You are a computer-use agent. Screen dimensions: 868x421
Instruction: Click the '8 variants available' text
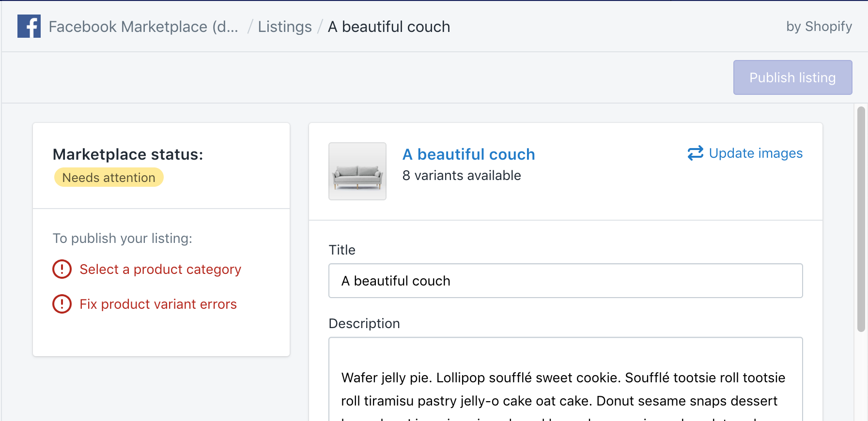[462, 175]
